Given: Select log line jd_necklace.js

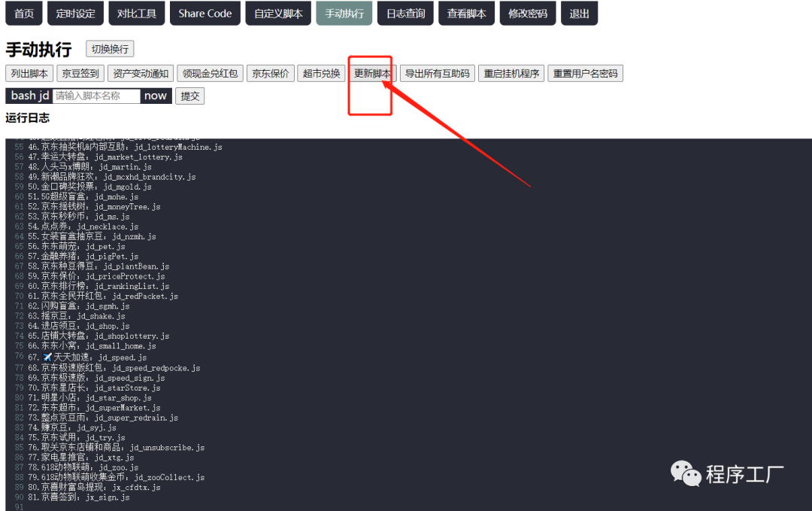Looking at the screenshot, I should tap(83, 227).
